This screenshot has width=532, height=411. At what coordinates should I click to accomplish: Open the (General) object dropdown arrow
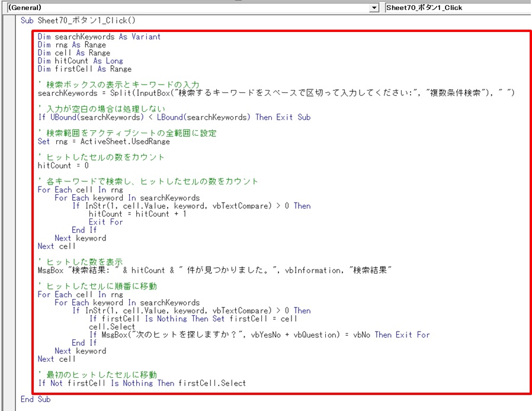[374, 8]
